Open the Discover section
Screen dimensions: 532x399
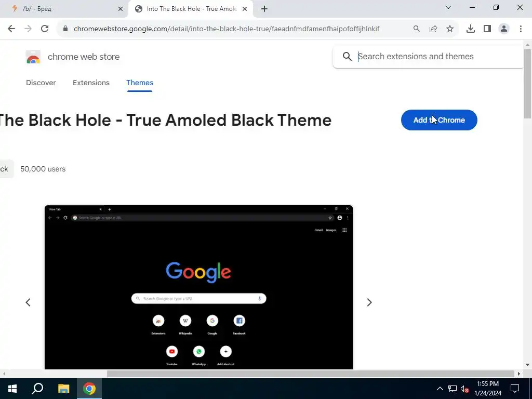41,83
